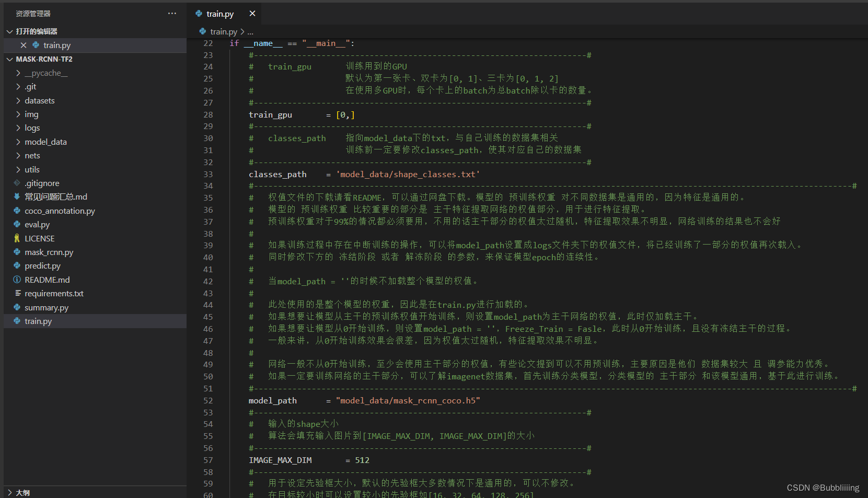
Task: Switch to the train.py editor tab
Action: (x=219, y=14)
